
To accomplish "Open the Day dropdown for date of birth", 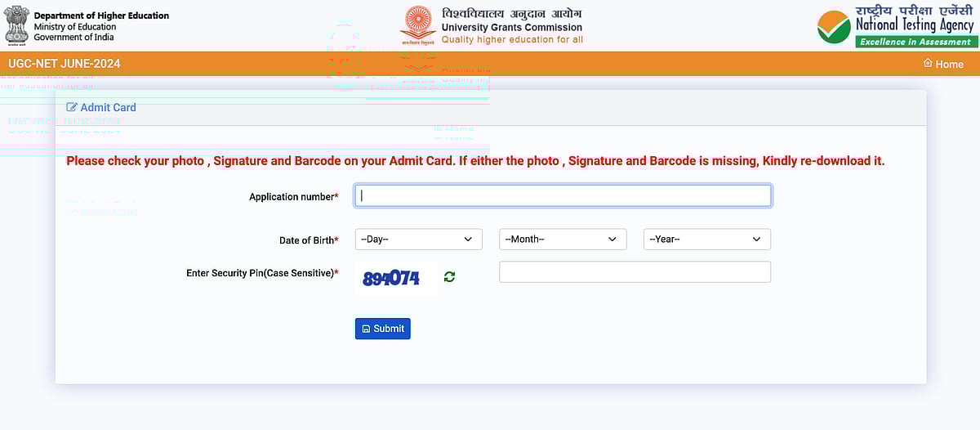I will 418,240.
